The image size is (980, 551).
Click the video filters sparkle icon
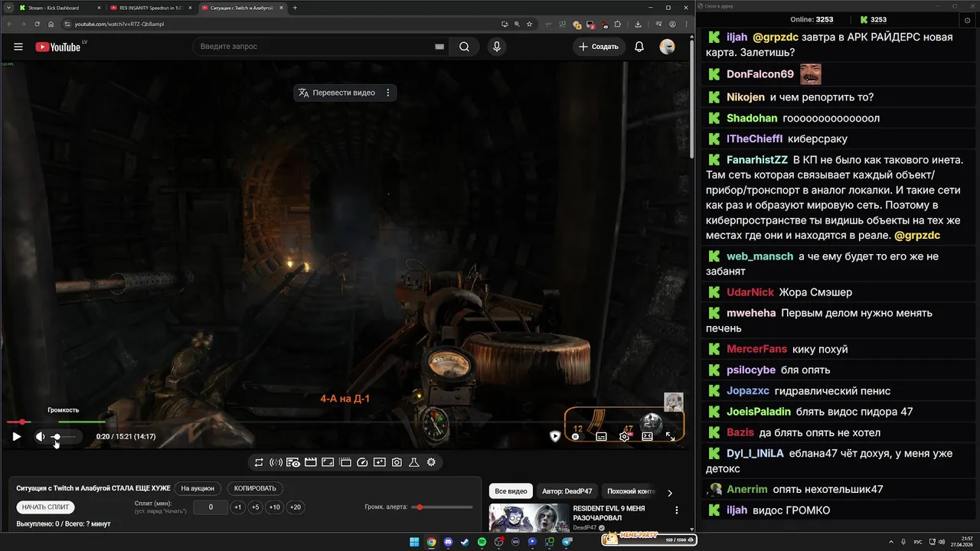coord(380,462)
